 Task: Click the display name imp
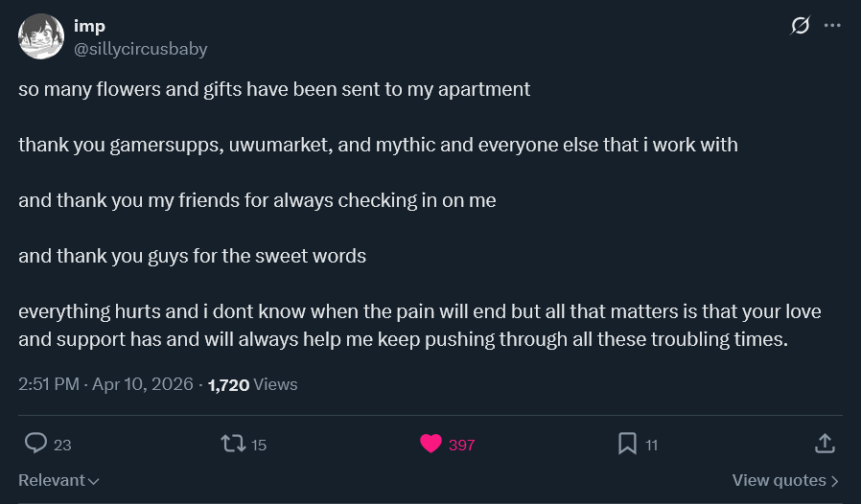pyautogui.click(x=89, y=27)
